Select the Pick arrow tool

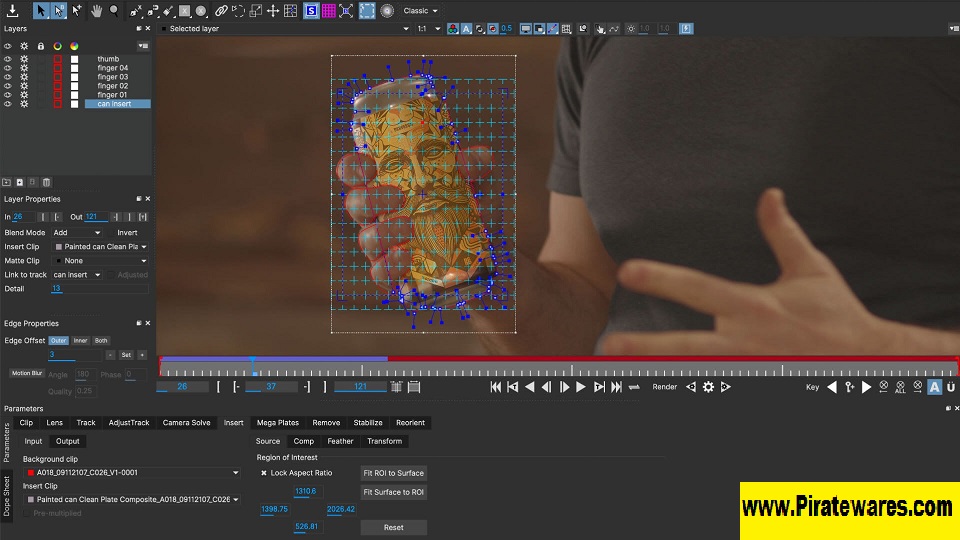click(41, 11)
